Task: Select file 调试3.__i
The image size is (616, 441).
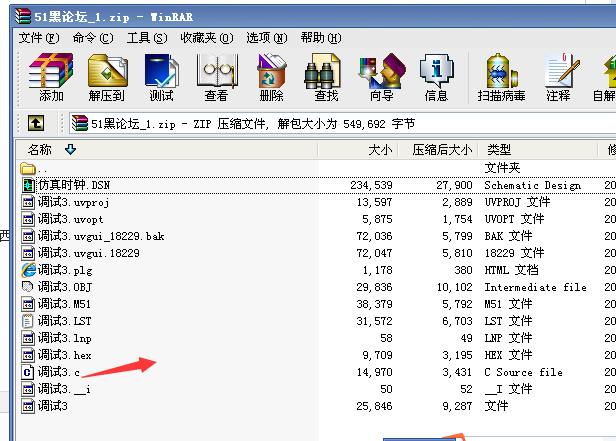Action: click(64, 389)
